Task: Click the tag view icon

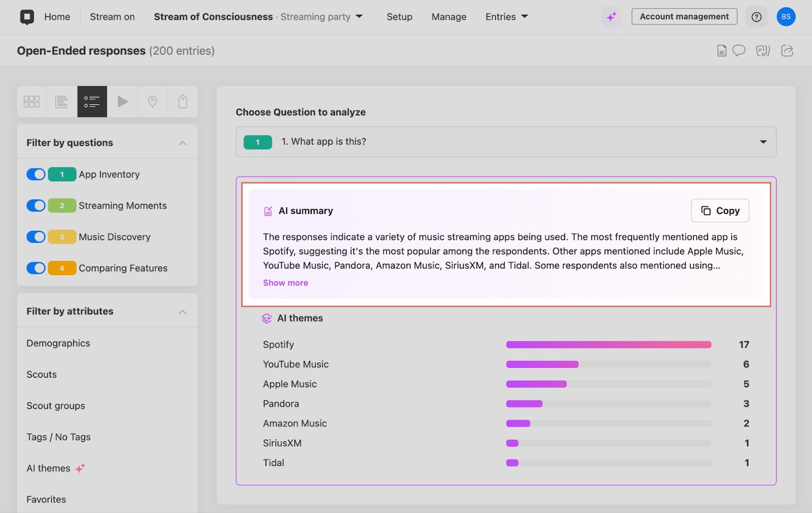Action: [183, 102]
